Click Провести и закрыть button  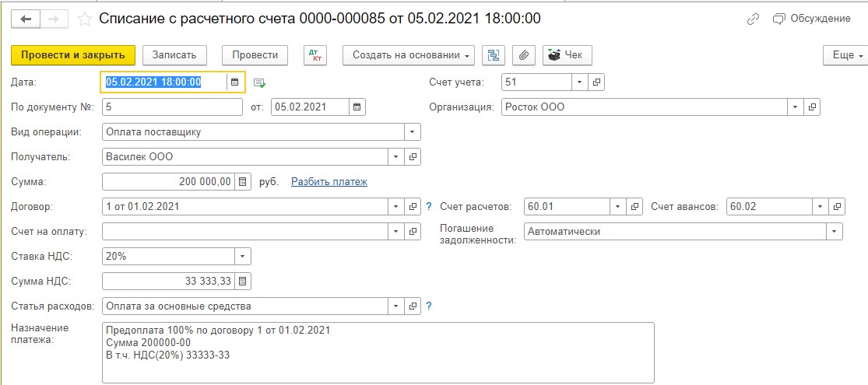[x=73, y=55]
